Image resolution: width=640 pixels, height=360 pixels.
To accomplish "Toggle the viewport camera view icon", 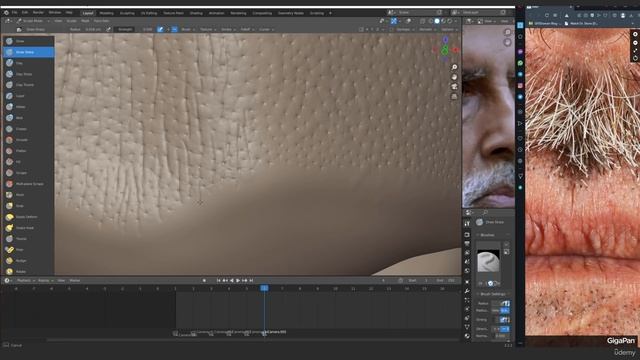I will pyautogui.click(x=454, y=87).
